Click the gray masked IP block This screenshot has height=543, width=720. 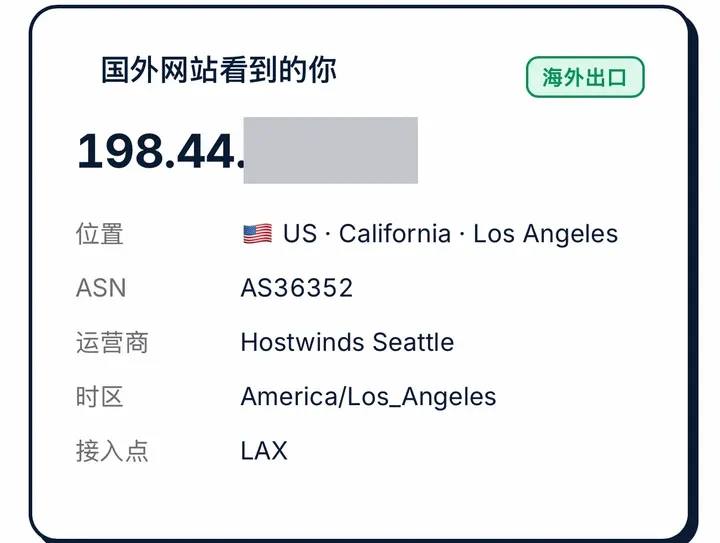click(331, 151)
